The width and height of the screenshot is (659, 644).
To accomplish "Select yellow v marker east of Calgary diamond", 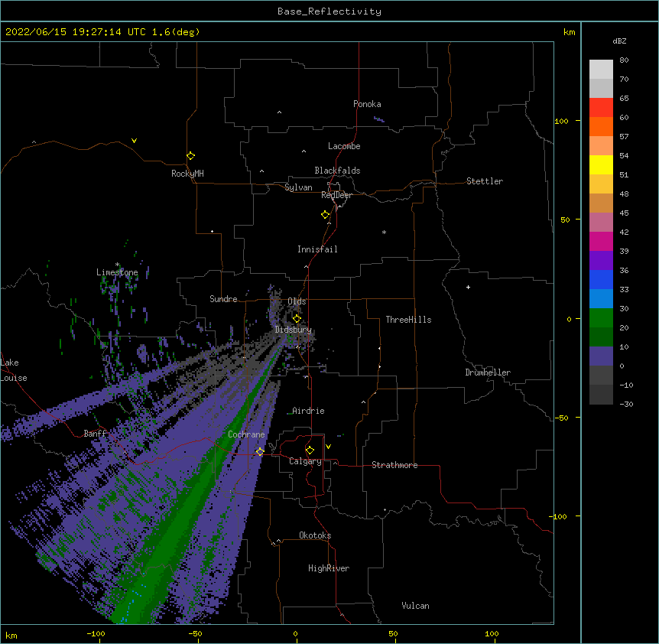I will point(328,447).
